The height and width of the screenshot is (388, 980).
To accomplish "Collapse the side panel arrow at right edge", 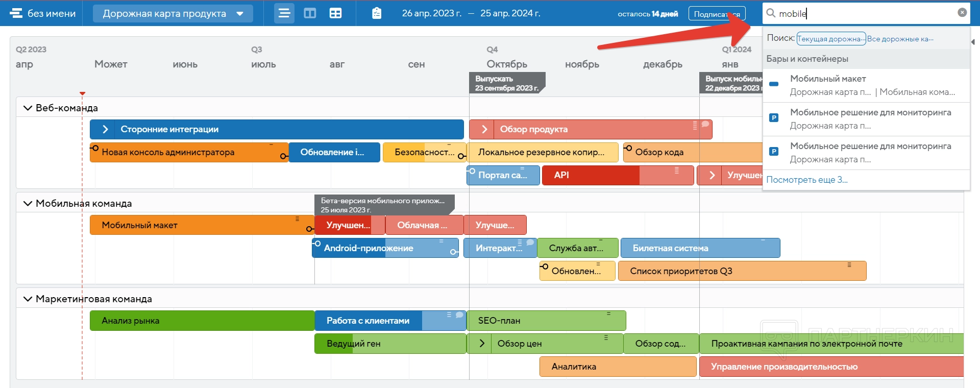I will [x=973, y=42].
